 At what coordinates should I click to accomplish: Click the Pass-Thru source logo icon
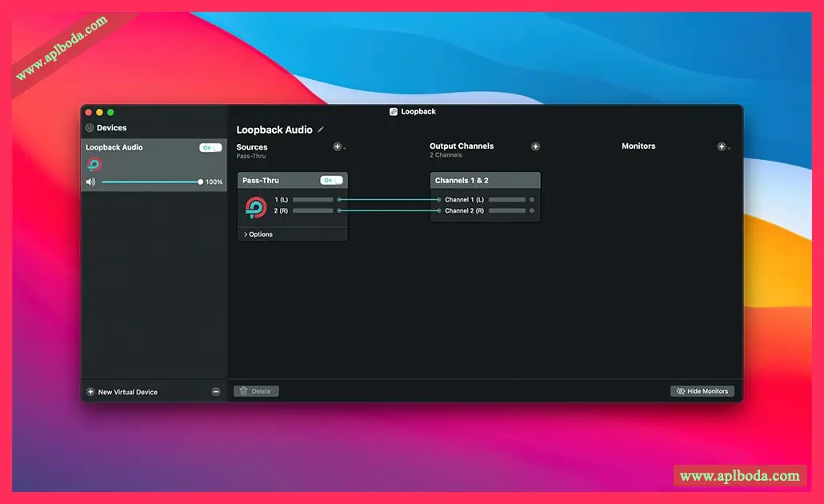pos(256,206)
